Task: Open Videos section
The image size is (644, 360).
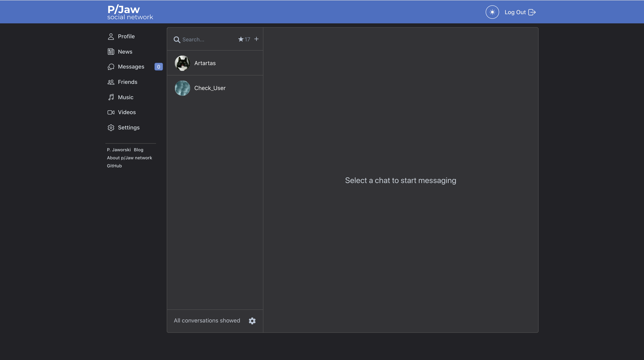Action: (122, 112)
